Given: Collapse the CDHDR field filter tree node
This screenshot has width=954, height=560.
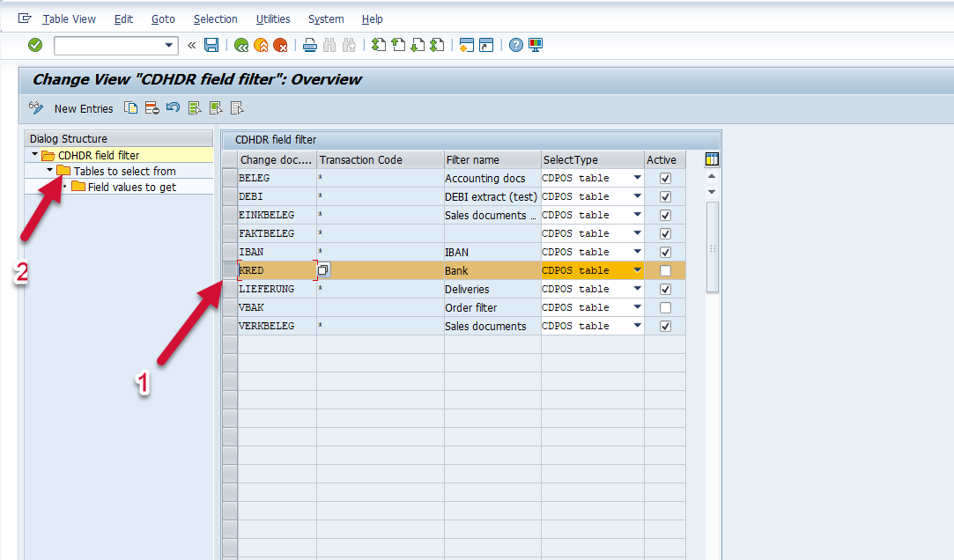Looking at the screenshot, I should coord(34,156).
